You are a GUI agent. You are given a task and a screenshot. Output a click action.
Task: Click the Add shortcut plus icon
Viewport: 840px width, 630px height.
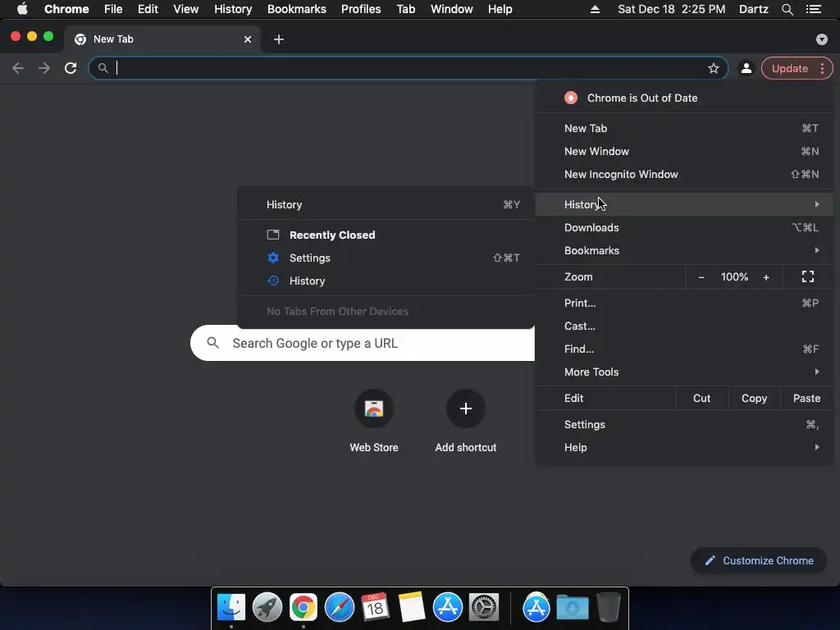(466, 409)
